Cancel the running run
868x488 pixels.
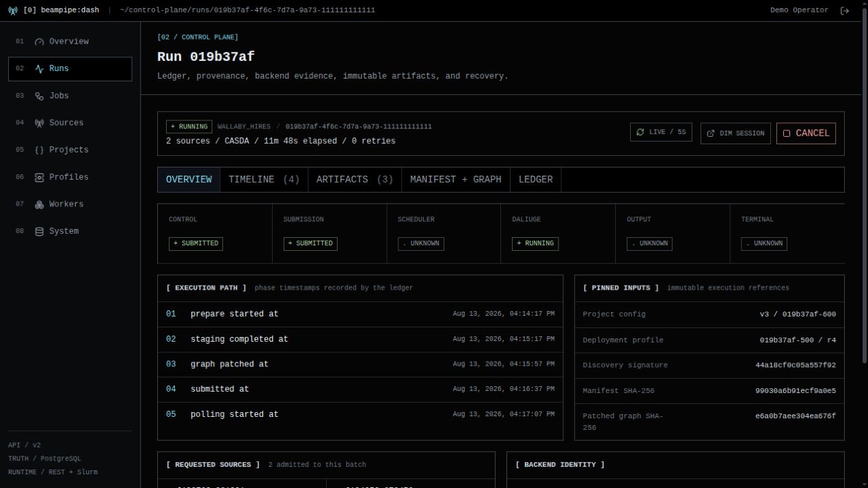click(806, 133)
